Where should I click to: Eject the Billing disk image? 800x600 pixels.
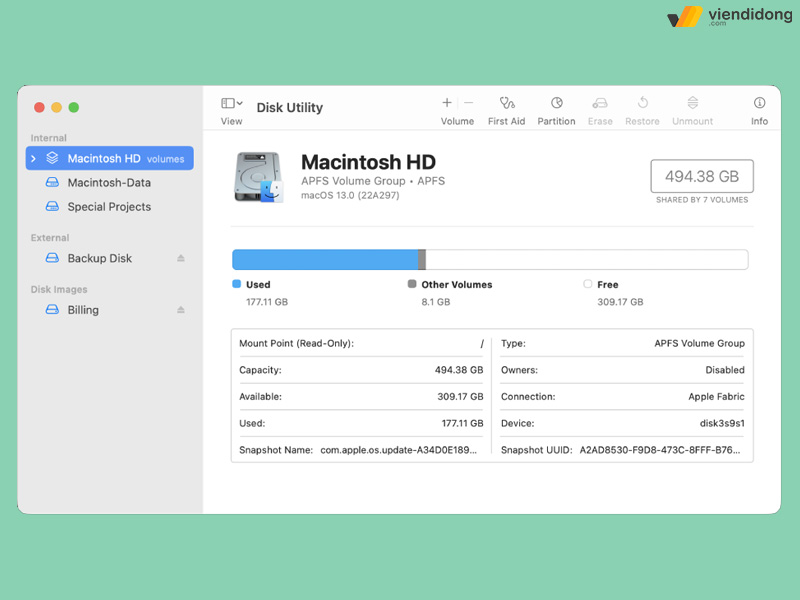(x=181, y=310)
